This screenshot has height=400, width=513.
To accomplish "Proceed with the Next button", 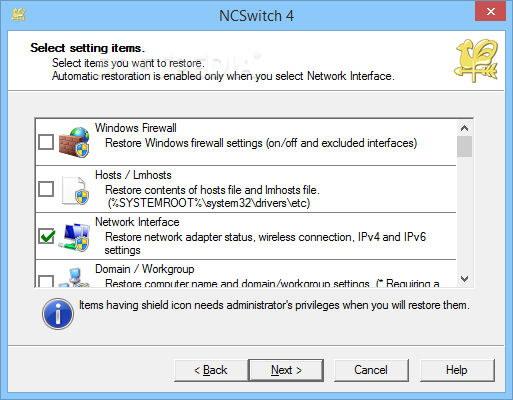I will 286,370.
